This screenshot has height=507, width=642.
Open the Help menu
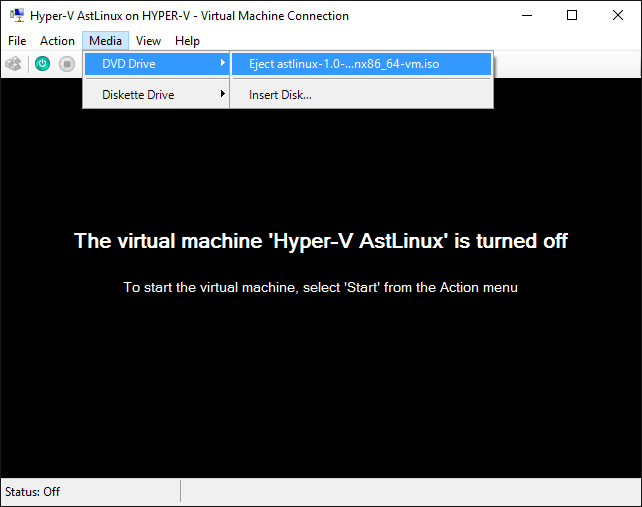[187, 41]
